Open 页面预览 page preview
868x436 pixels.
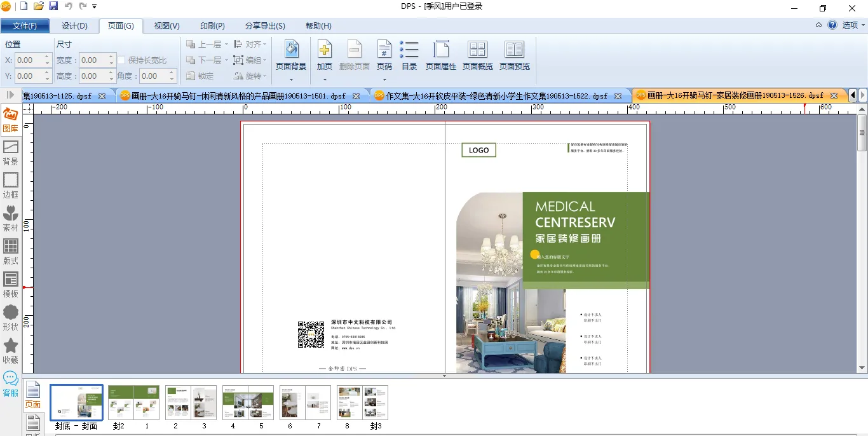coord(514,56)
